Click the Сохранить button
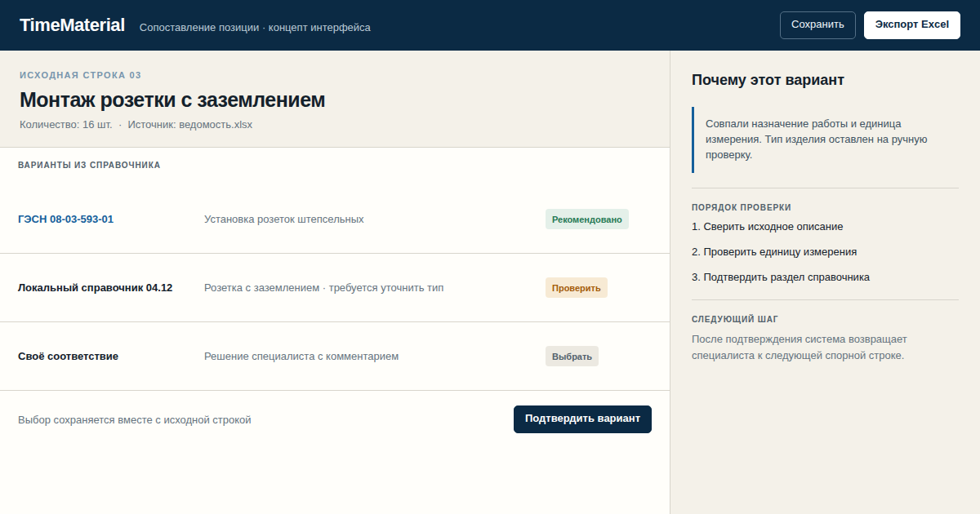 coord(817,25)
